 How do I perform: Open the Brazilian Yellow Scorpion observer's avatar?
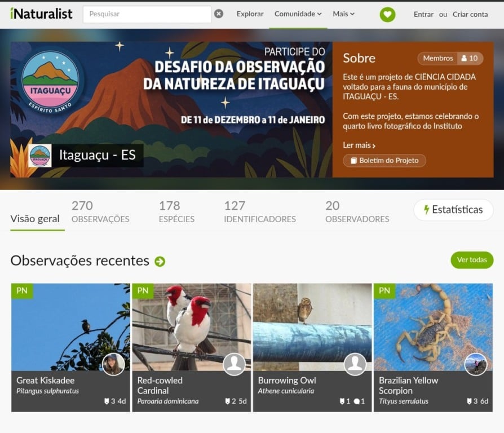[476, 364]
